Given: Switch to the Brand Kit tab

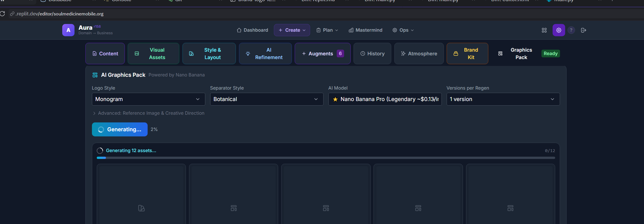Looking at the screenshot, I should pyautogui.click(x=467, y=54).
